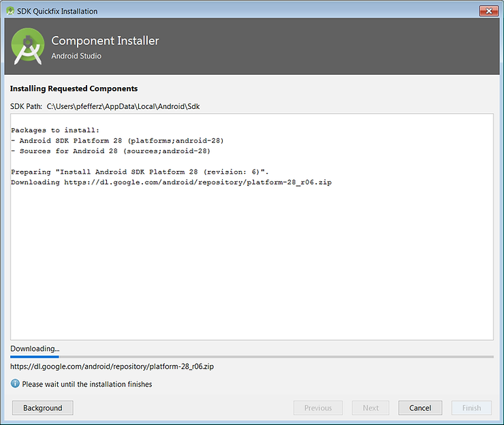504x425 pixels.
Task: Click the small Android icon in title bar
Action: (x=10, y=12)
